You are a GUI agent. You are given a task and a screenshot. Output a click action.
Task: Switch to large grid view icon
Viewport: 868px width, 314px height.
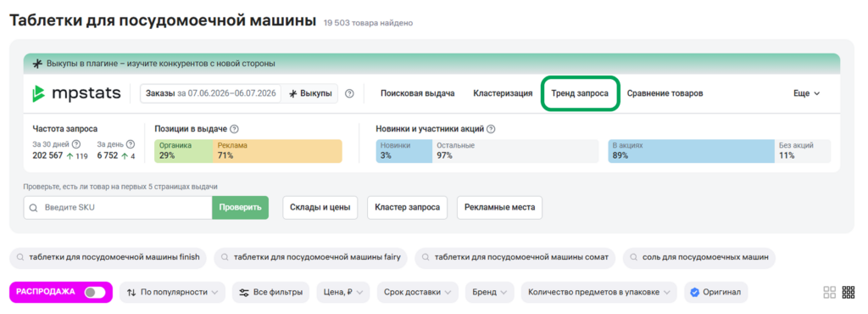(x=829, y=293)
